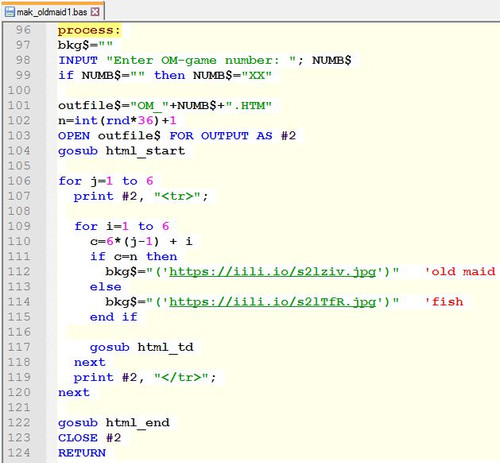Click line number 100 in margin
Image resolution: width=500 pixels, height=463 pixels.
coord(19,90)
